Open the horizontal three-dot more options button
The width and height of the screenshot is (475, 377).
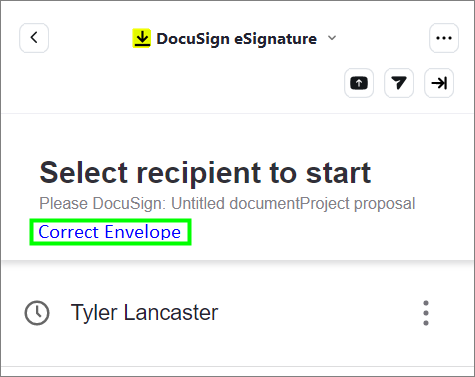click(x=444, y=38)
